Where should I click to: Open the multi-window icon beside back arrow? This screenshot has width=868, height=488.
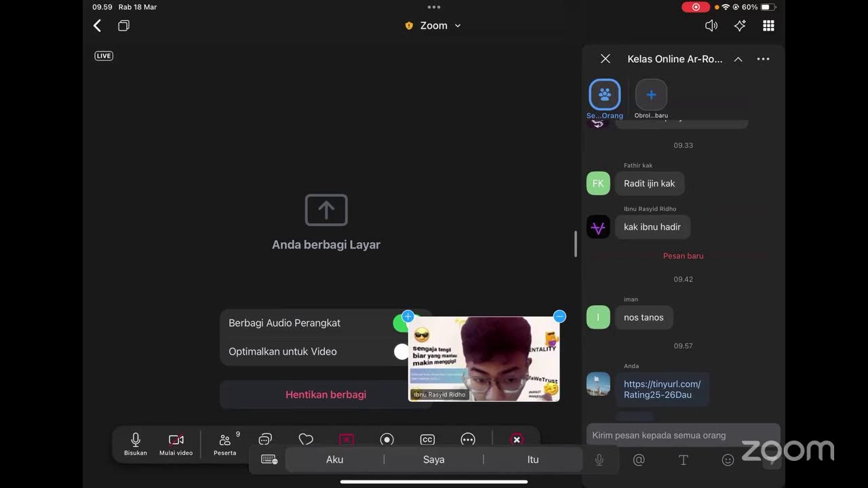[123, 26]
